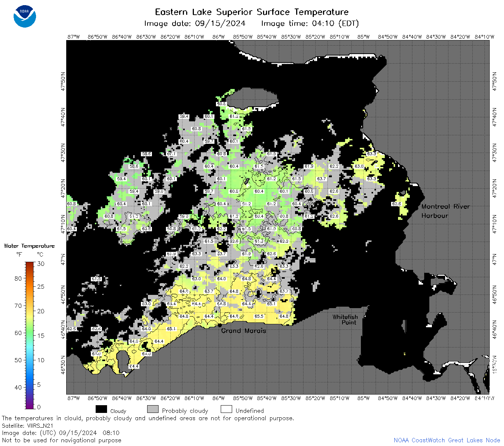This screenshot has height=446, width=504.
Task: Click the 30 Celsius tick label
Action: (41, 264)
